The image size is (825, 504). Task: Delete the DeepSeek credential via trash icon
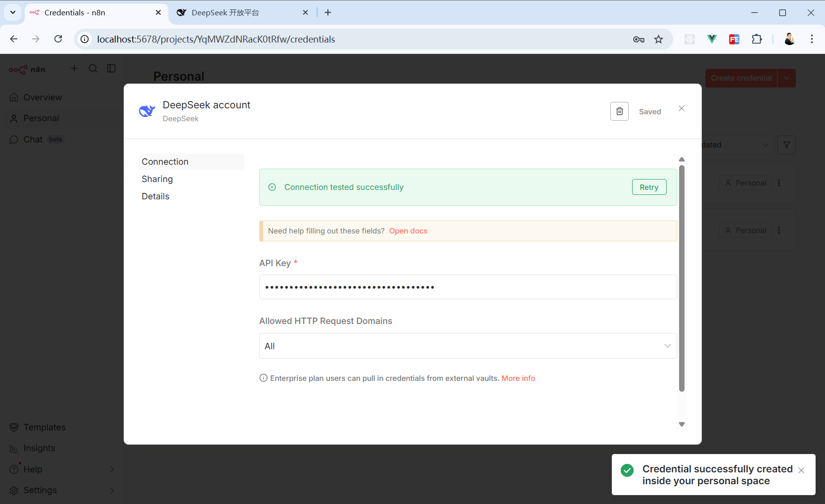(x=619, y=111)
